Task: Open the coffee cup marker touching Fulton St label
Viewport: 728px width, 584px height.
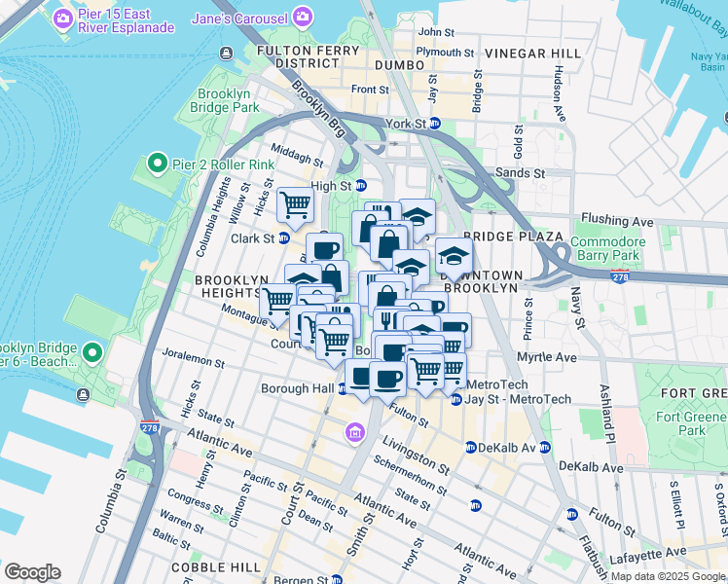Action: click(388, 383)
